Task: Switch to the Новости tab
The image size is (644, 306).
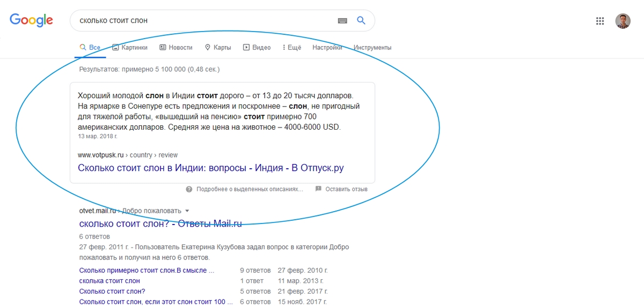Action: point(175,48)
